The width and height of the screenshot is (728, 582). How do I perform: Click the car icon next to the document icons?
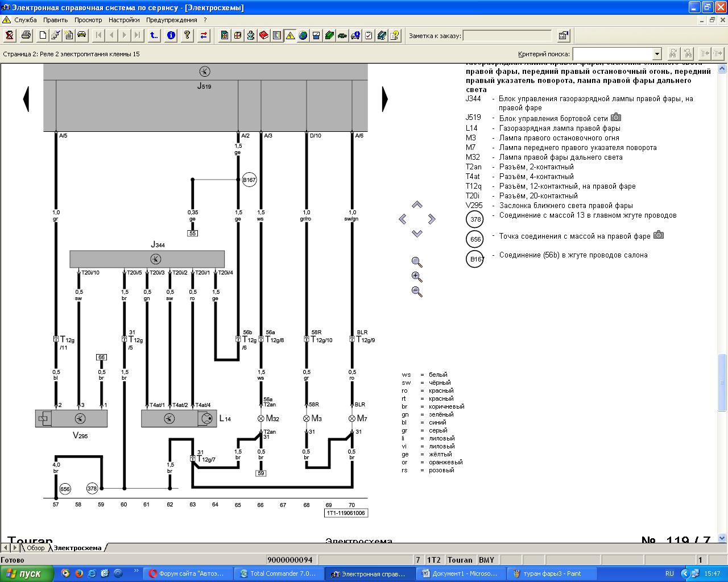82,35
